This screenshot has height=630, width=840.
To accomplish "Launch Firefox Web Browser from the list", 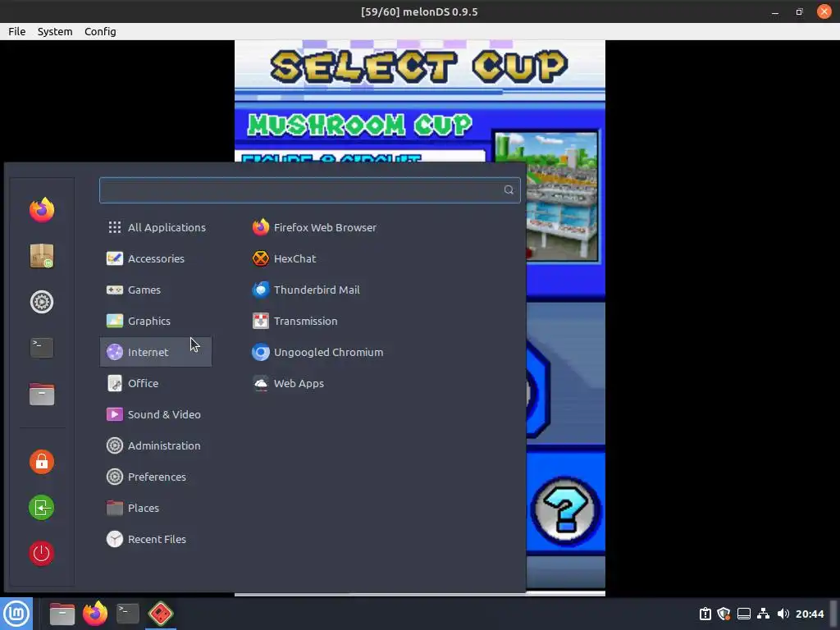I will 314,227.
